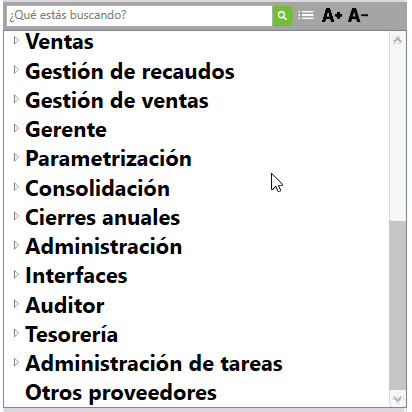Screen dimensions: 412x412
Task: Expand the Gerente node arrow
Action: click(16, 128)
